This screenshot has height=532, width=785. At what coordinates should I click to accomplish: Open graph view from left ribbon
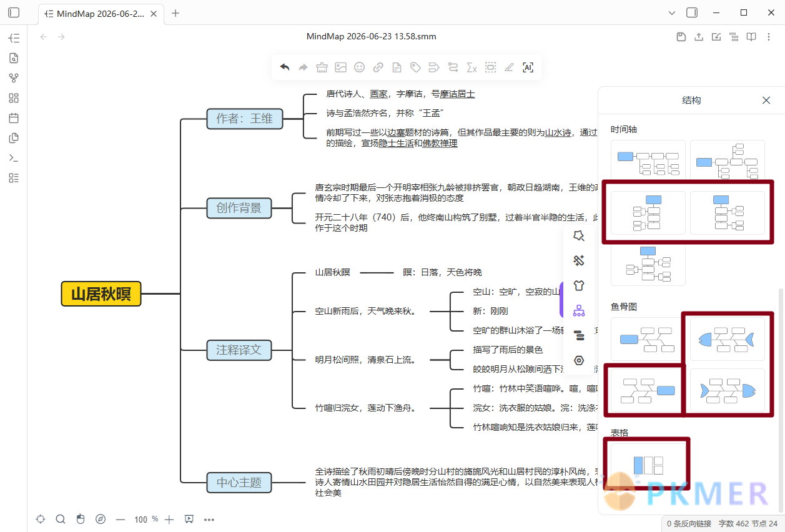pos(14,78)
